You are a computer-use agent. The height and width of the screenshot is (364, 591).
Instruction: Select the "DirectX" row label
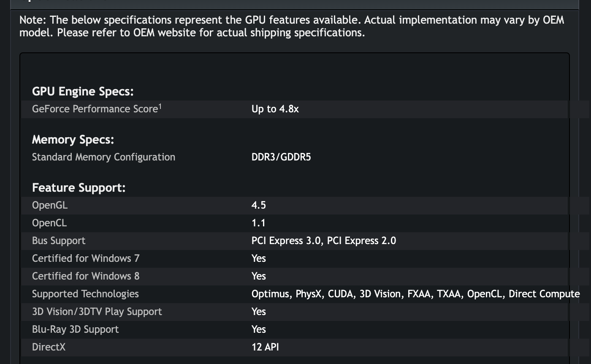[x=49, y=347]
